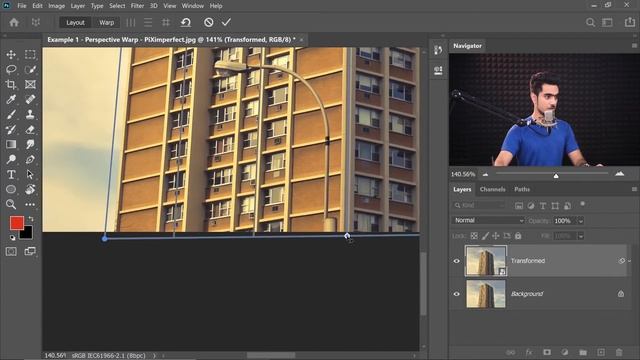The width and height of the screenshot is (640, 360).
Task: Select the Crop tool
Action: (x=11, y=84)
